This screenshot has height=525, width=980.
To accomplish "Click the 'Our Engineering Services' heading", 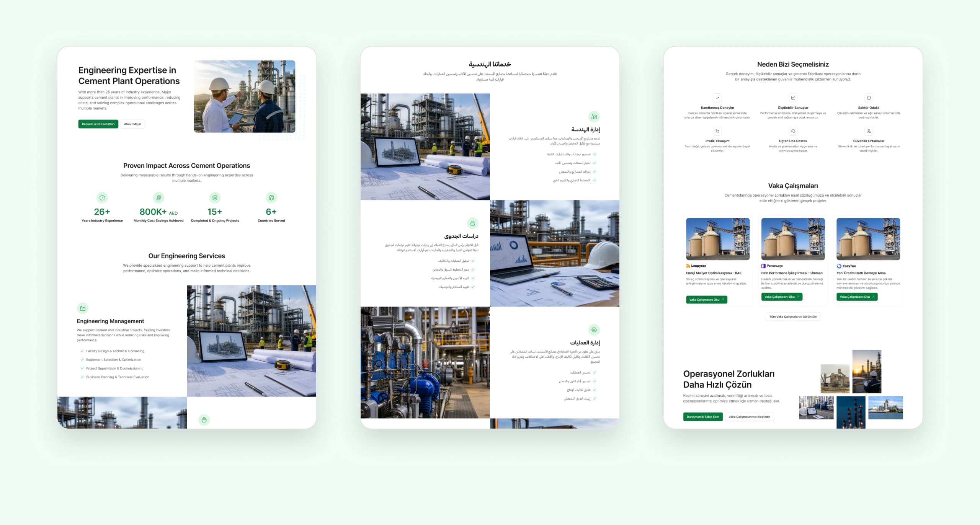I will click(187, 256).
